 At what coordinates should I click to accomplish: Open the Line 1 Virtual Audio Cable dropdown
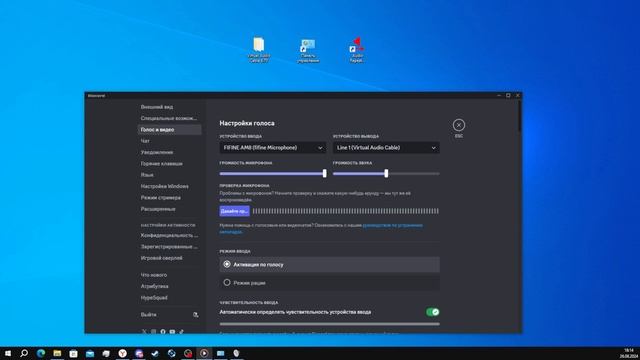(386, 148)
